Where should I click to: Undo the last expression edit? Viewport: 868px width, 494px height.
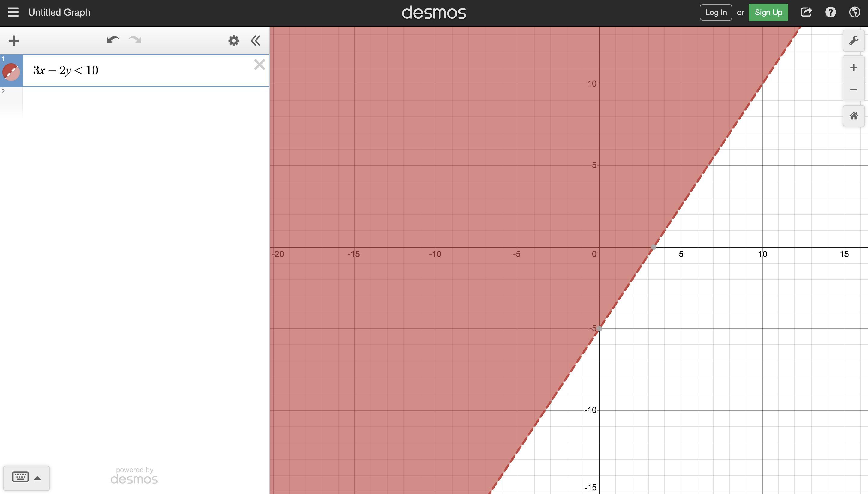(x=113, y=40)
